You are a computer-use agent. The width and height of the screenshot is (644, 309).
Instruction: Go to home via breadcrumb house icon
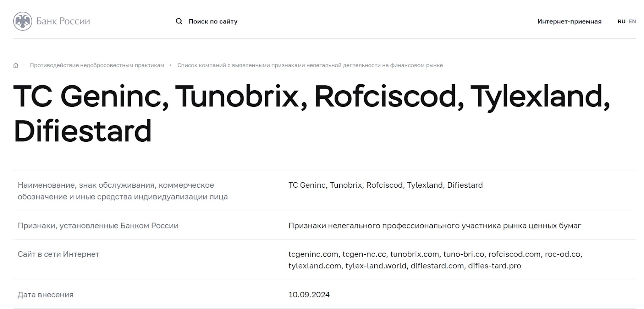click(16, 65)
